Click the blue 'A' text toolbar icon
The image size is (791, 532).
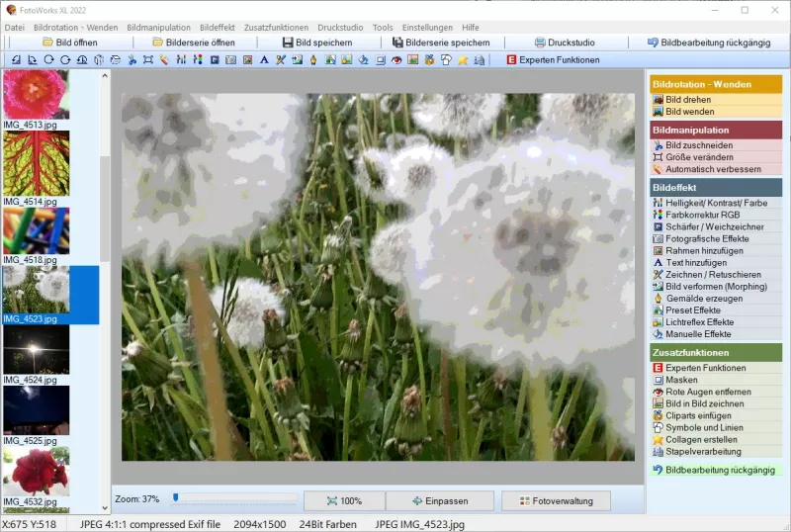[x=264, y=60]
